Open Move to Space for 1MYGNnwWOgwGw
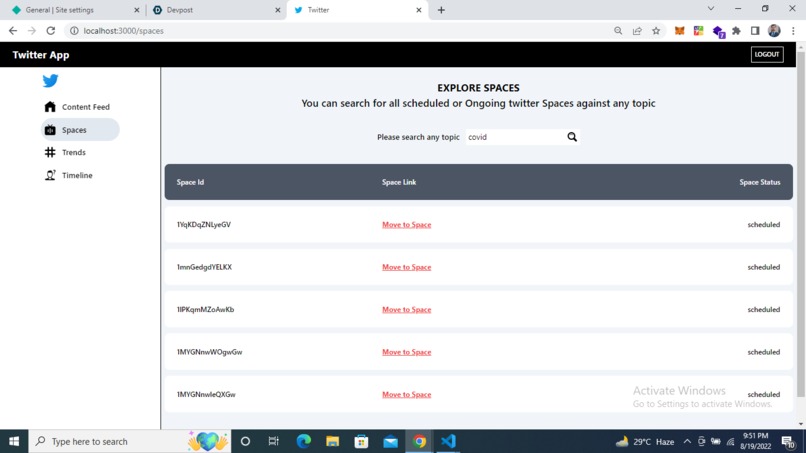The image size is (806, 453). point(407,352)
